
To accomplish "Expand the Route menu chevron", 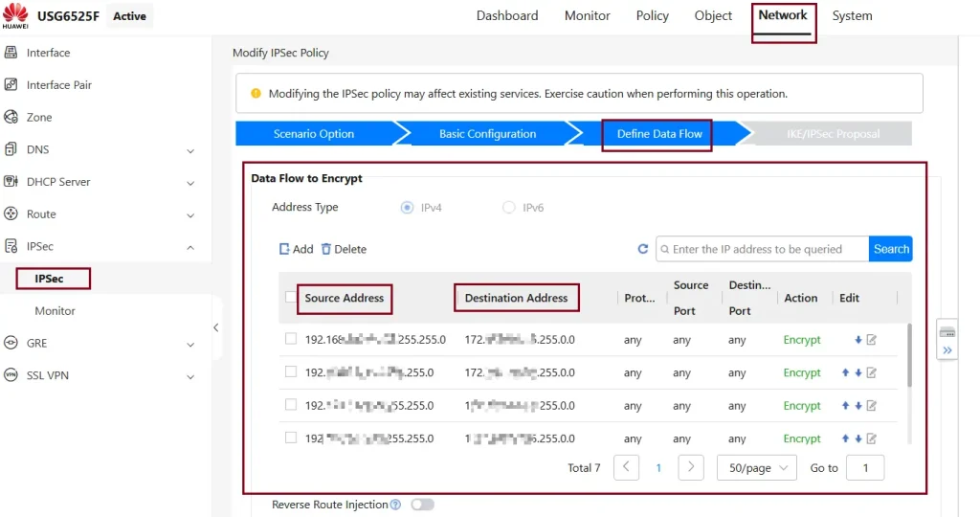I will pos(190,215).
